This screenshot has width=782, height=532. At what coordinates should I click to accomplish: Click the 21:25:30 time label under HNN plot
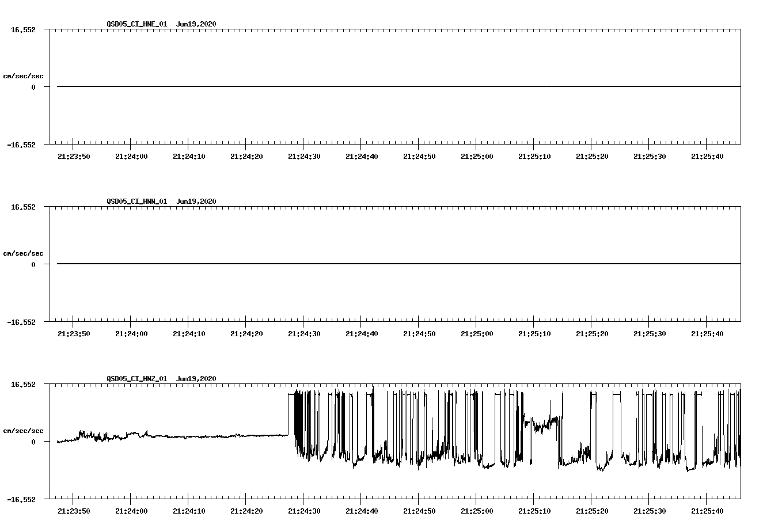650,334
